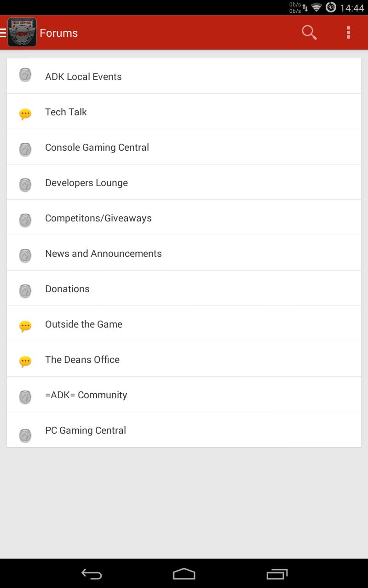
Task: Open the Console Gaming Central forum
Action: pyautogui.click(x=184, y=147)
